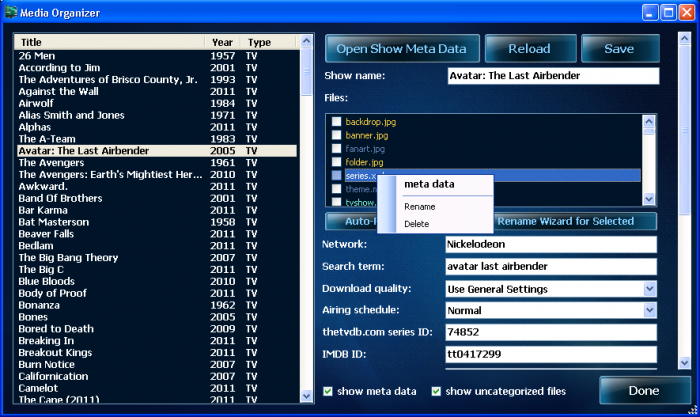
Task: Select Breaking In row
Action: 157,341
